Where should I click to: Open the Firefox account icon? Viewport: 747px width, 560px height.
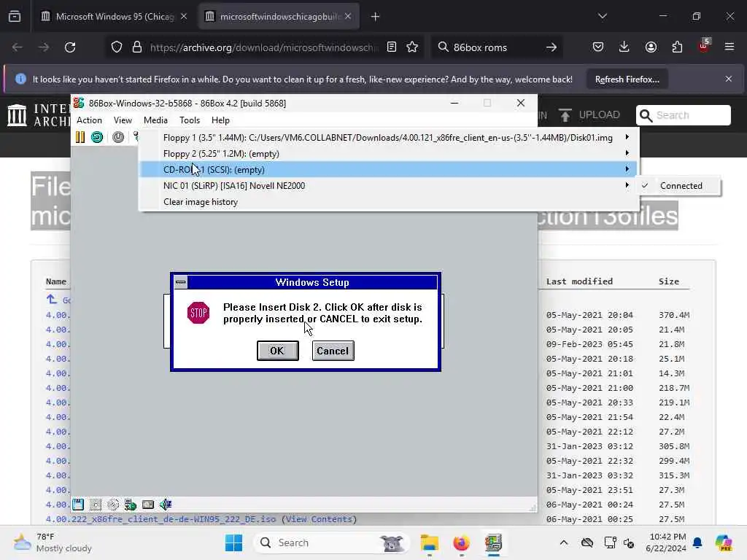pos(651,47)
